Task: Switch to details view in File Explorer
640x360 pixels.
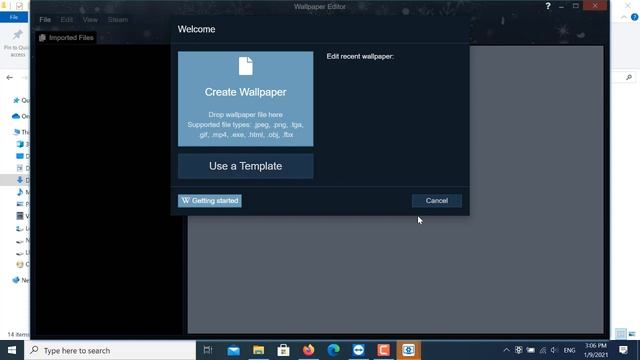Action: pyautogui.click(x=620, y=334)
